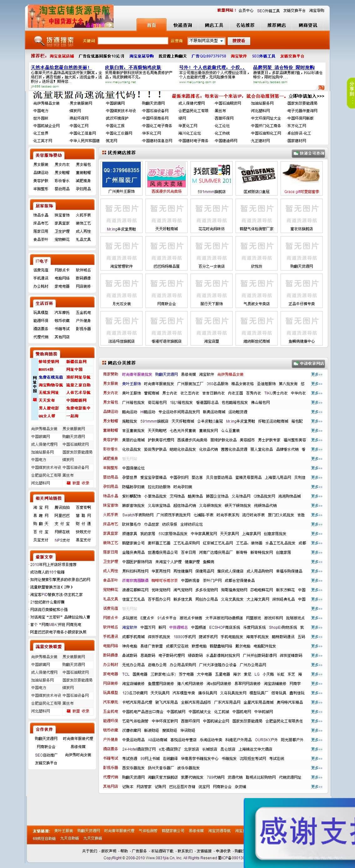This screenshot has width=355, height=868.
Task: Open the 分享到 share tab at page edge
Action: [x=351, y=93]
